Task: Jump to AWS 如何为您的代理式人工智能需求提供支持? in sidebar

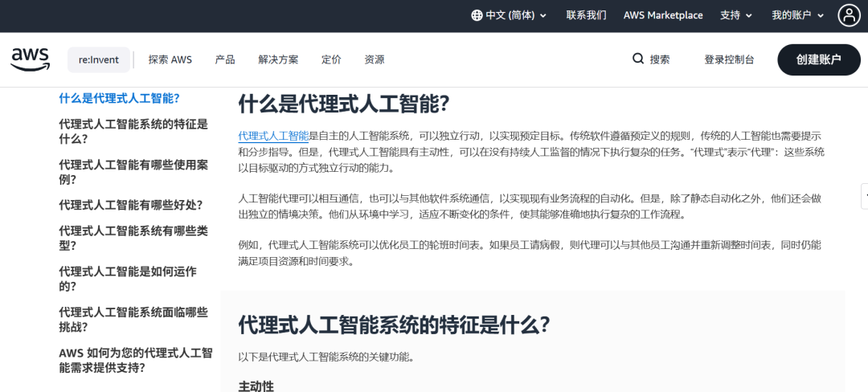Action: point(136,360)
